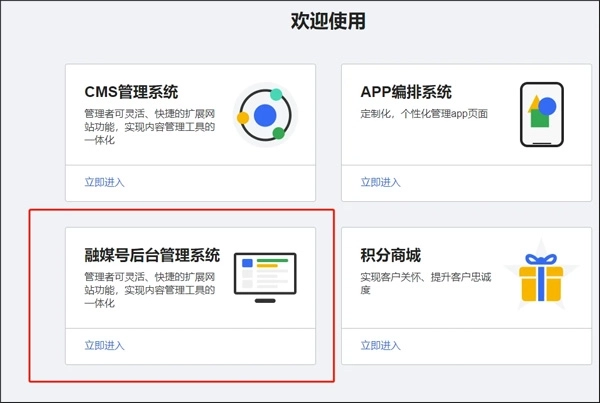
Task: Click the yellow dot on the CMS orbit icon
Action: 242,118
